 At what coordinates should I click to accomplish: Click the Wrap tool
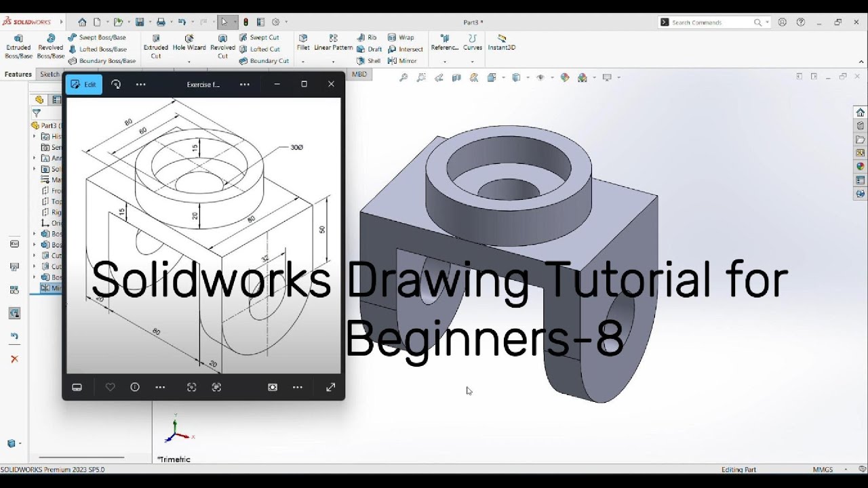tap(401, 37)
